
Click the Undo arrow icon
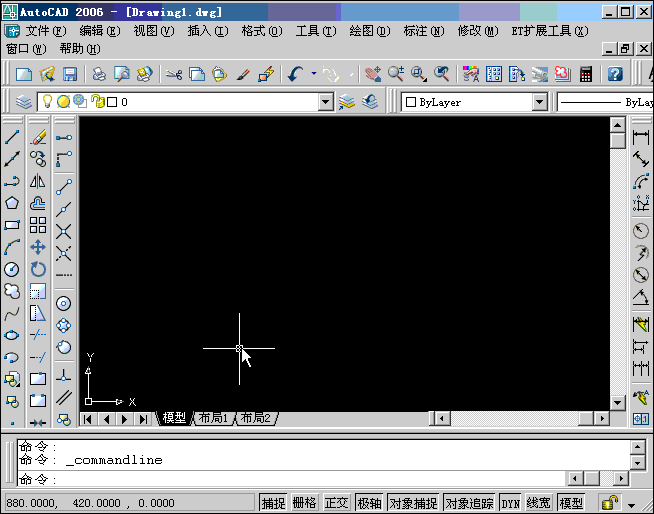pos(296,74)
